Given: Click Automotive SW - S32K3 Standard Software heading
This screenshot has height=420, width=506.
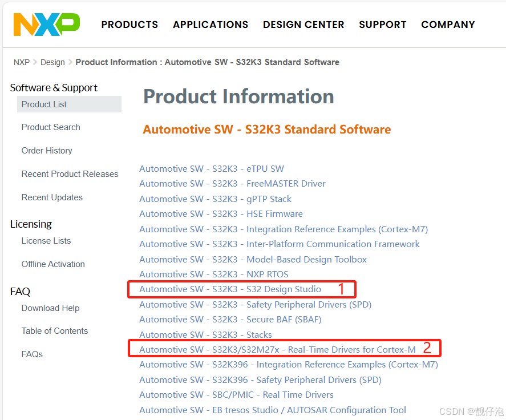Looking at the screenshot, I should pos(267,130).
